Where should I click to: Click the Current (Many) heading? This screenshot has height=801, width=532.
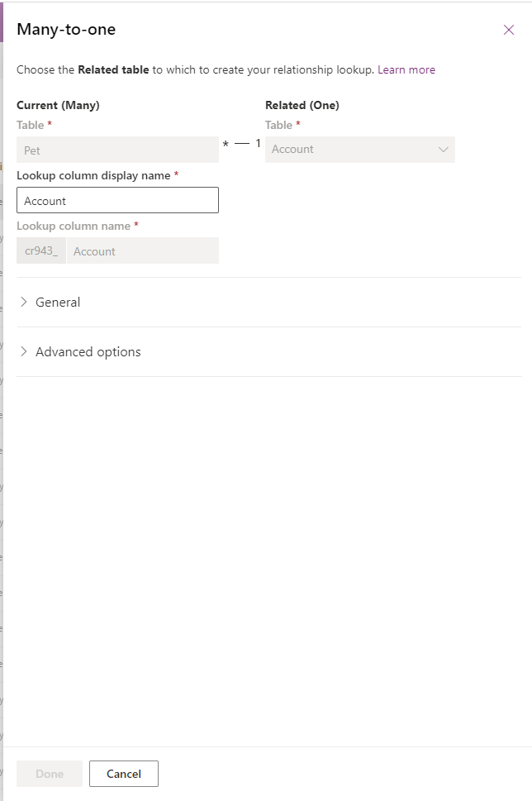click(58, 105)
